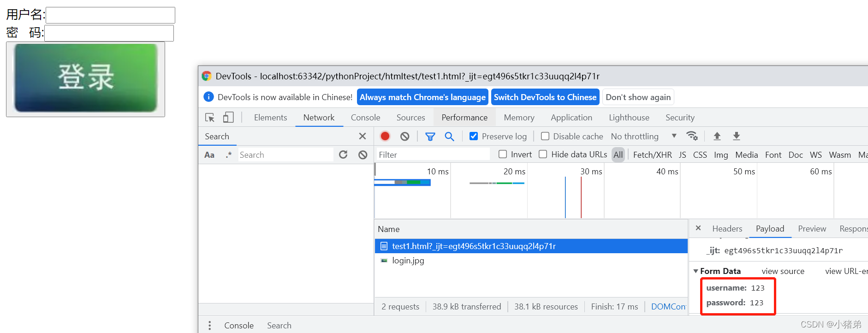Image resolution: width=868 pixels, height=333 pixels.
Task: Open the Preview tab of request
Action: pos(812,229)
